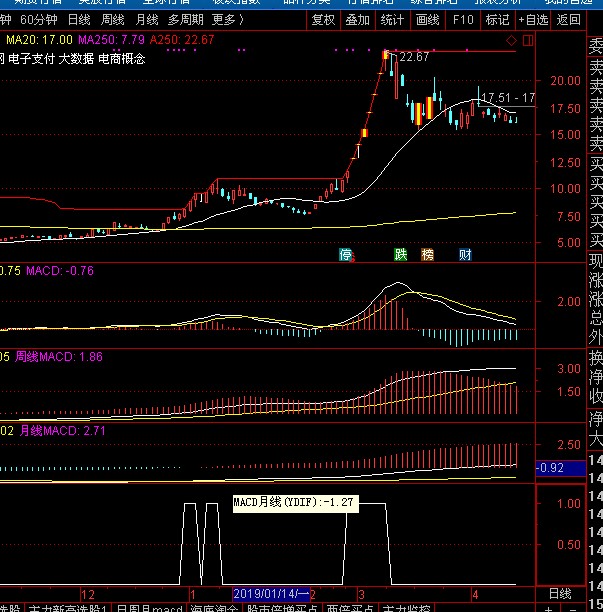Open the 多周期 multi-period view

[x=185, y=19]
